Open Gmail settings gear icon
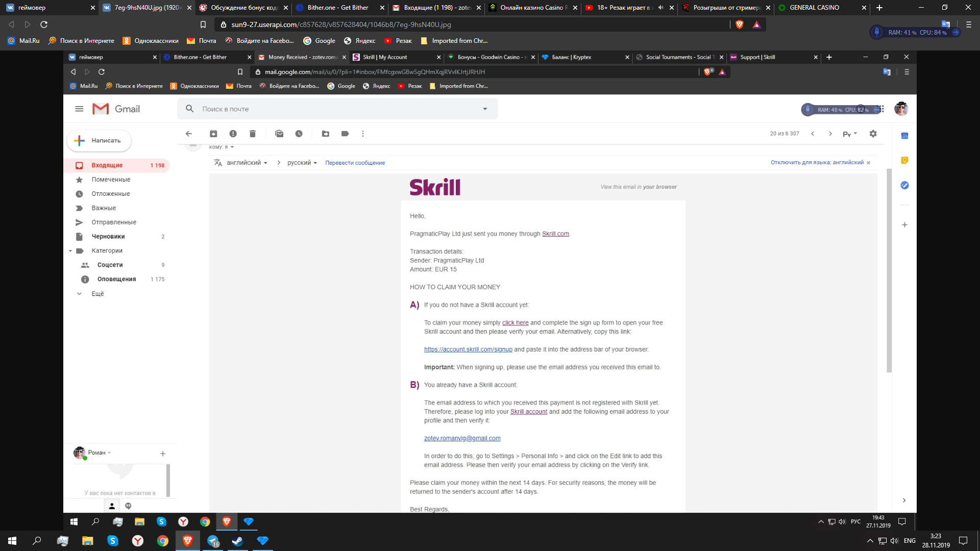This screenshot has width=980, height=551. point(873,134)
